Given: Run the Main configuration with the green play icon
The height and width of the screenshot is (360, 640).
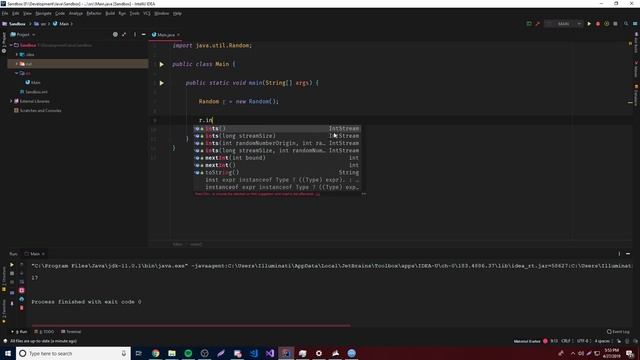Looking at the screenshot, I should point(589,24).
